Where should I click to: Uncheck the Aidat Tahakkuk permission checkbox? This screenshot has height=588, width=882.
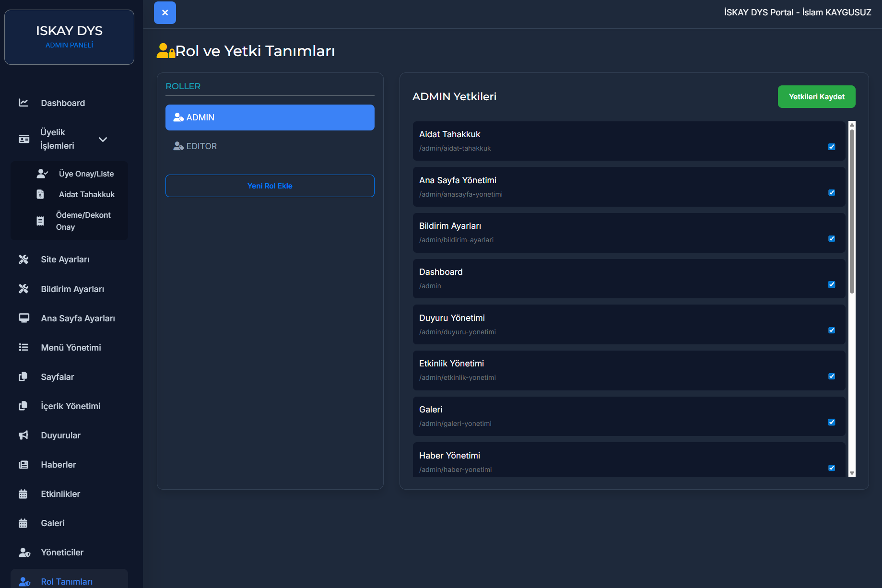point(832,147)
